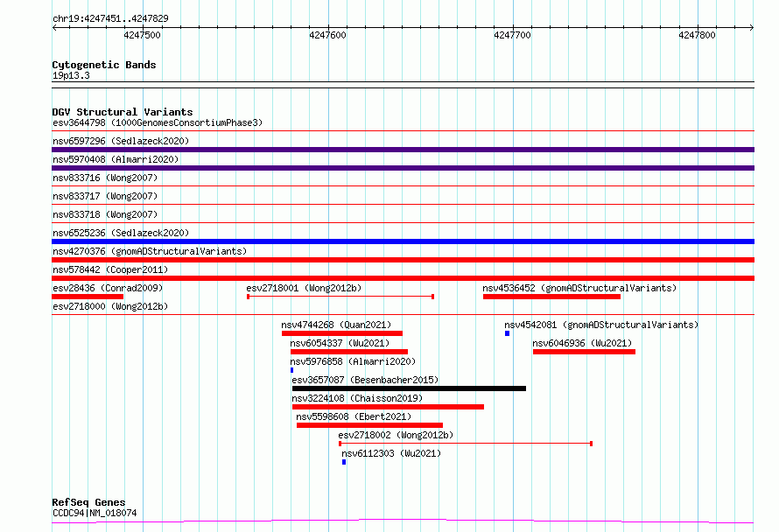This screenshot has height=532, width=779.
Task: Click the small blue nsv4542081 marker
Action: (508, 333)
